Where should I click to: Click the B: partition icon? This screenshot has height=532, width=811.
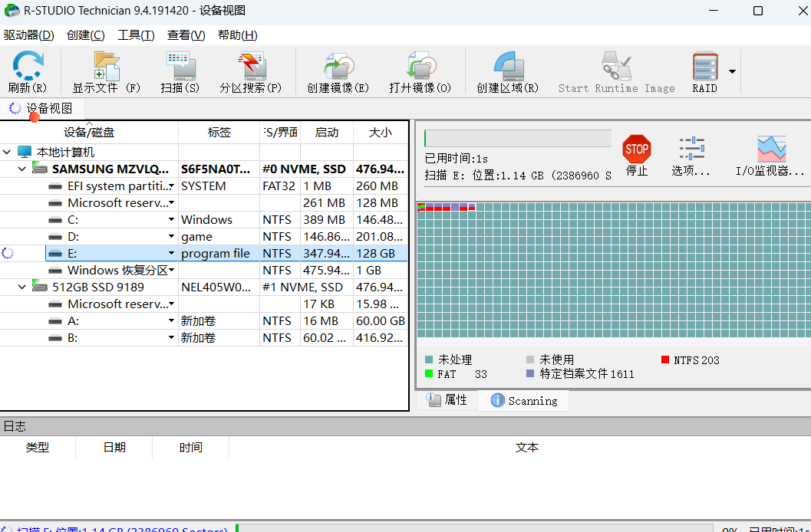pyautogui.click(x=55, y=338)
